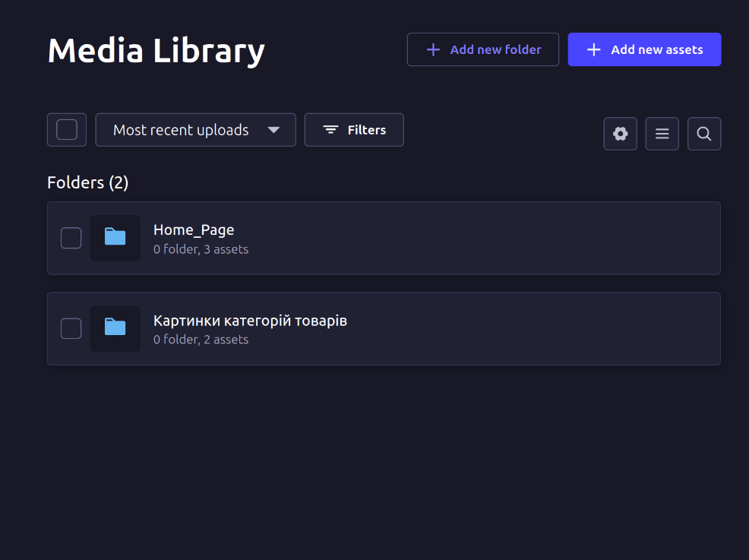
Task: Open the Картинки категорій товарів folder by name
Action: 250,321
